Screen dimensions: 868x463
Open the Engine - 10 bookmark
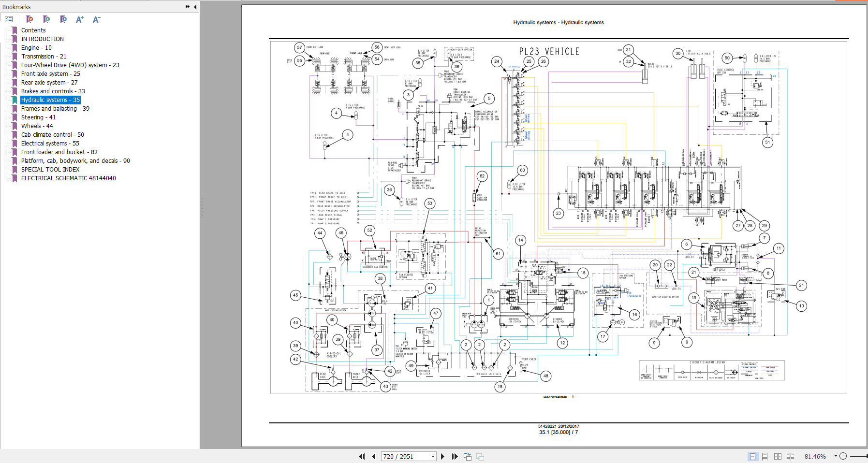tap(36, 47)
